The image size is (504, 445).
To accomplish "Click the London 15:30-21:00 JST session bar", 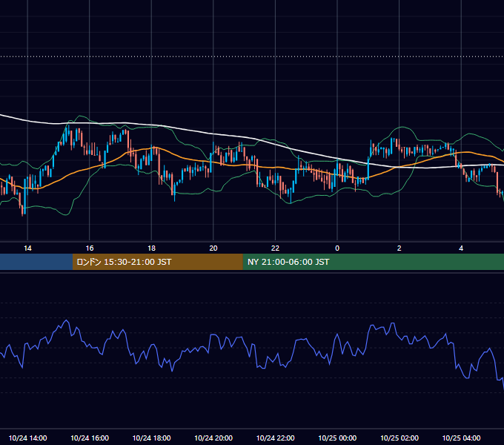I will point(157,262).
